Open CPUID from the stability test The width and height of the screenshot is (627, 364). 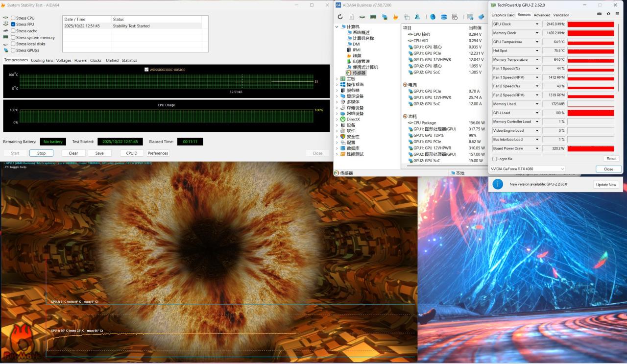tap(132, 153)
